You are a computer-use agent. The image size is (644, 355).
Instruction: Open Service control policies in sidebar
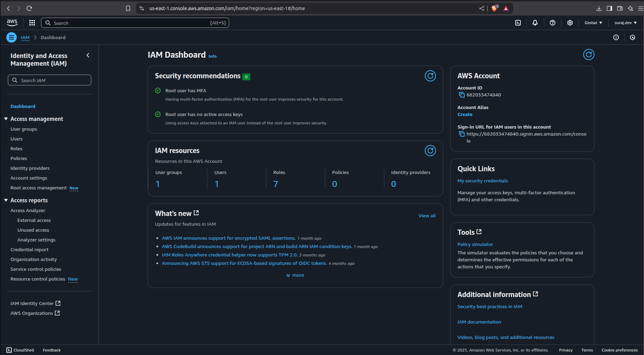point(36,269)
